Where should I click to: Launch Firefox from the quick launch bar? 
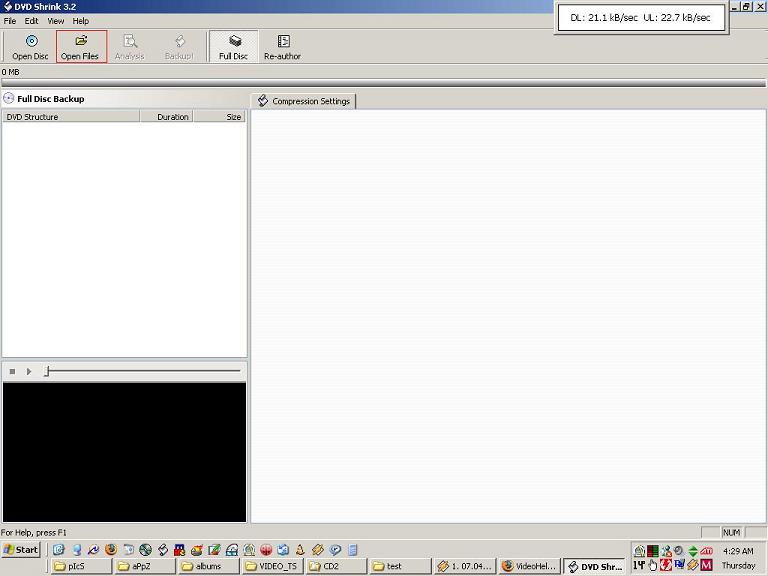pyautogui.click(x=111, y=550)
